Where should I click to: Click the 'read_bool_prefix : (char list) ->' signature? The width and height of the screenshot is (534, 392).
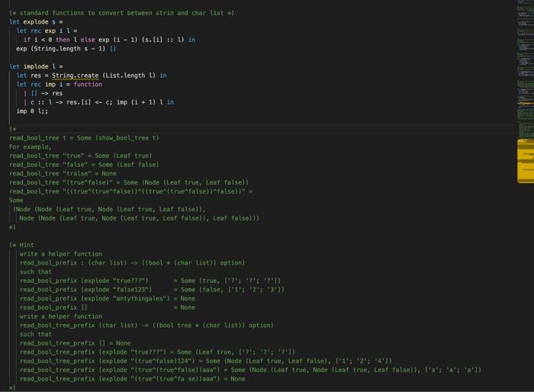pyautogui.click(x=133, y=263)
